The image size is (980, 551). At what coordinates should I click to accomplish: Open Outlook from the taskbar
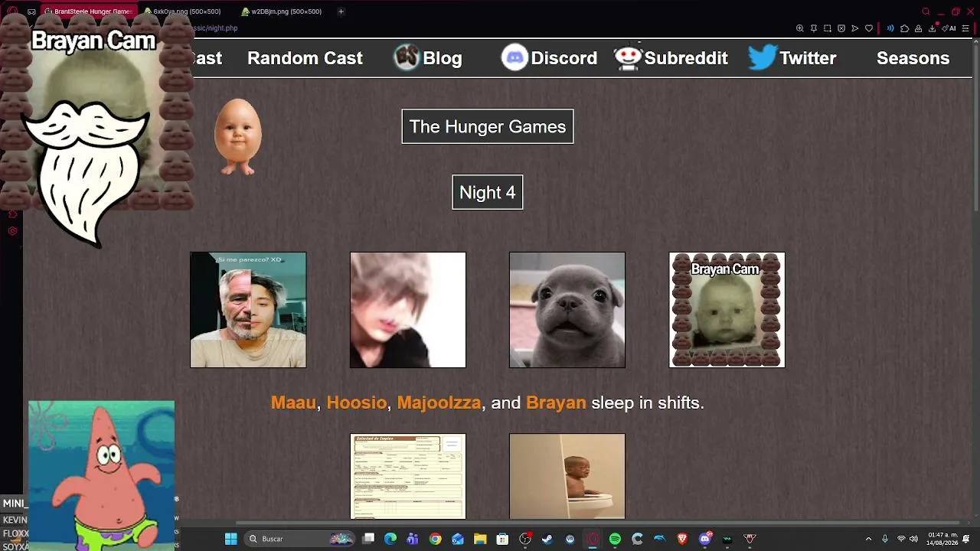click(457, 539)
